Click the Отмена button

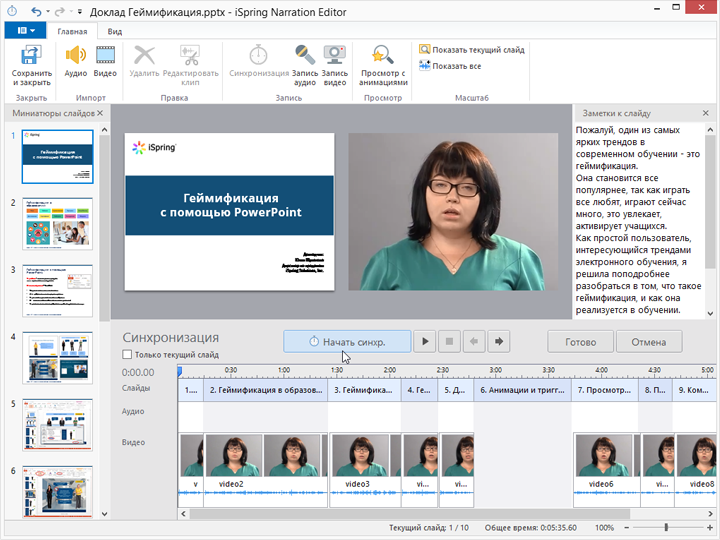click(x=649, y=342)
